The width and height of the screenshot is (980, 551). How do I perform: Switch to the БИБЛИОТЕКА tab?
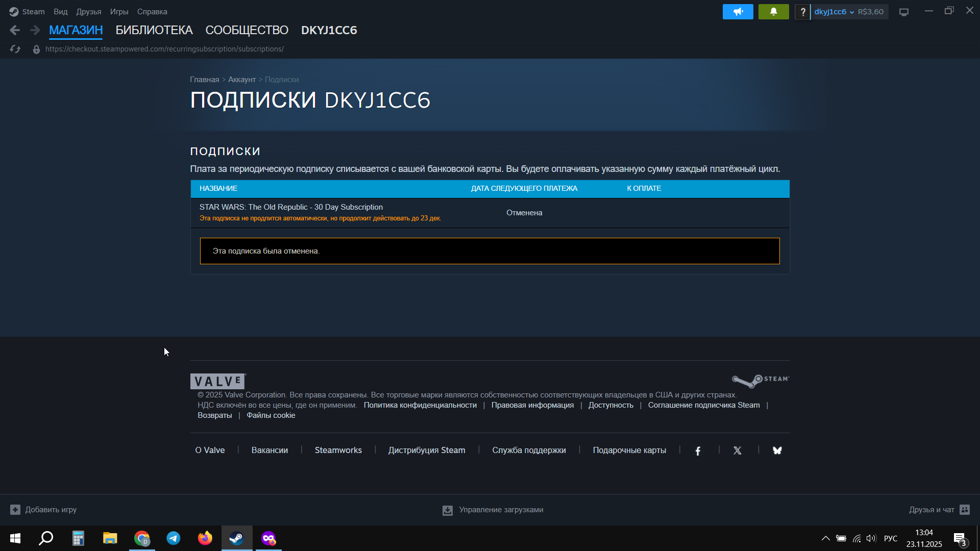(x=154, y=30)
